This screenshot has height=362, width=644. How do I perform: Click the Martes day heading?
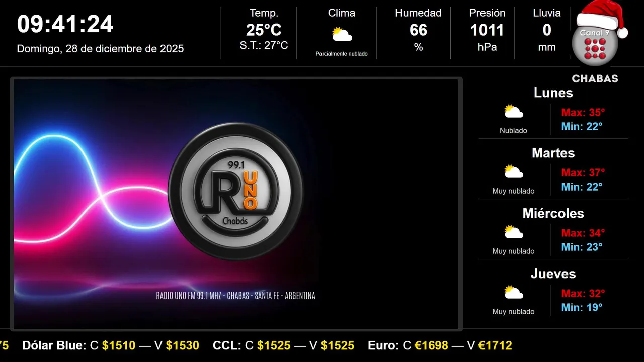(x=553, y=153)
